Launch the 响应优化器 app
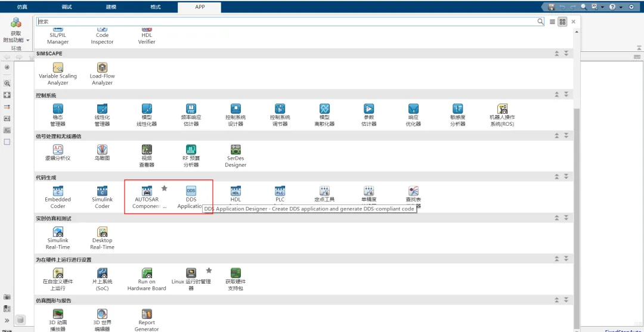The height and width of the screenshot is (332, 644). tap(413, 114)
